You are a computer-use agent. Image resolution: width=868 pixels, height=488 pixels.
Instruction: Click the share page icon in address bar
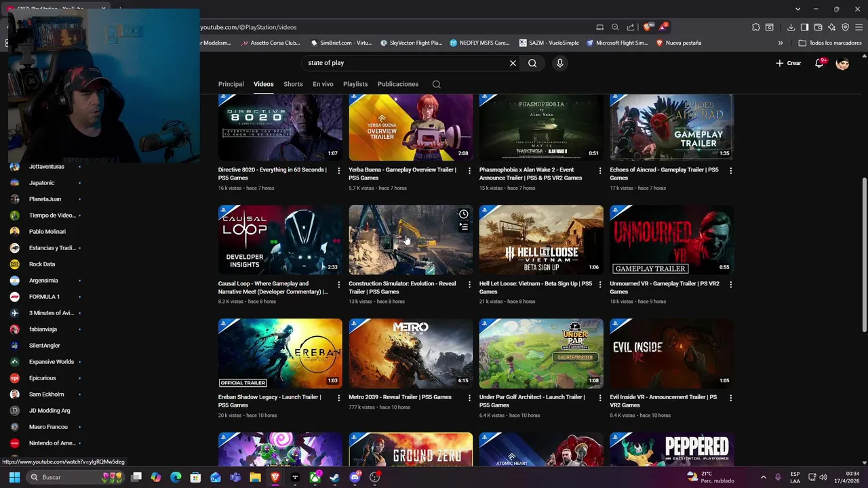pyautogui.click(x=631, y=27)
